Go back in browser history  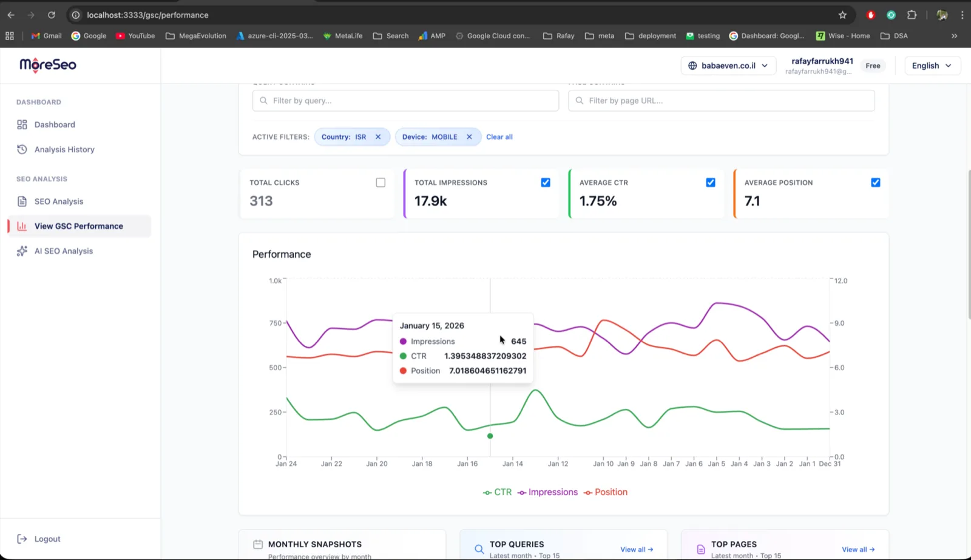[x=11, y=15]
